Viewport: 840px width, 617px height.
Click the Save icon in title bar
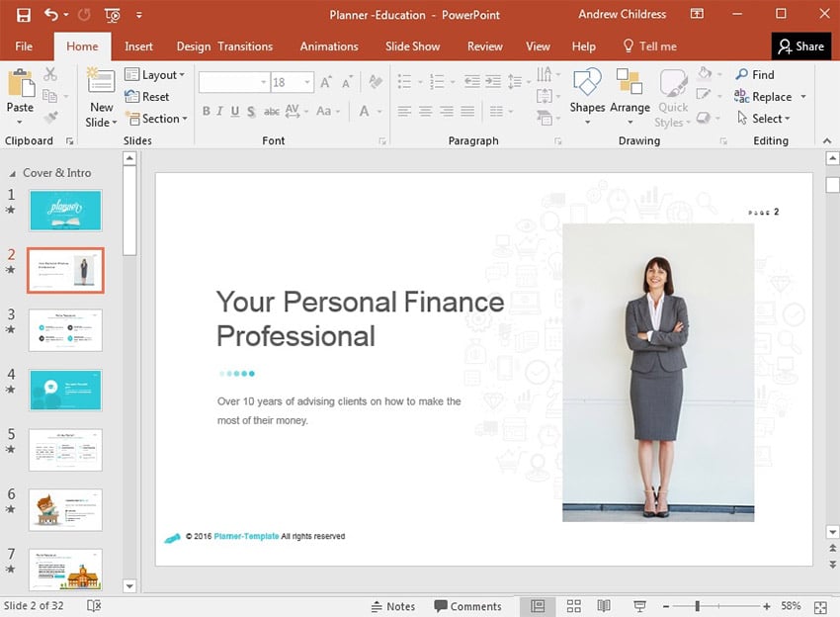[x=24, y=15]
